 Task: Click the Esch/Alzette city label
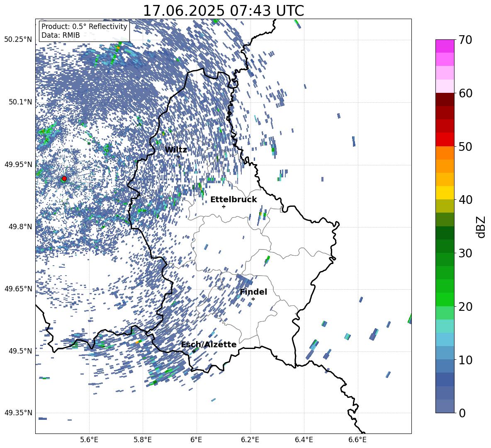coord(209,344)
